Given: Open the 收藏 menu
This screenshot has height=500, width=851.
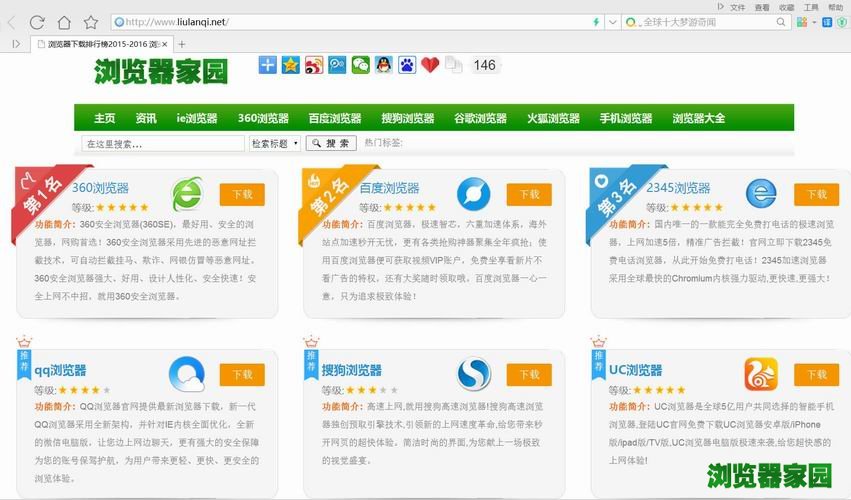Looking at the screenshot, I should coord(786,7).
